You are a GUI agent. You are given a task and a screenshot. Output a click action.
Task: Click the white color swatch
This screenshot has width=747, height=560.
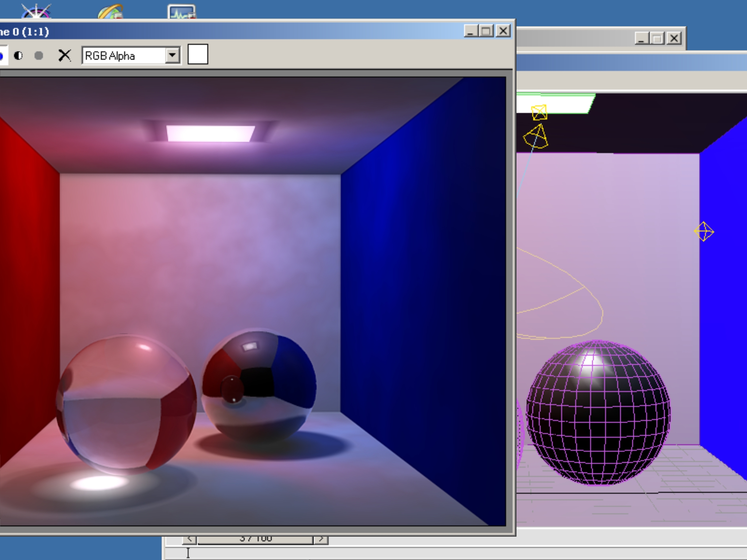tap(198, 54)
